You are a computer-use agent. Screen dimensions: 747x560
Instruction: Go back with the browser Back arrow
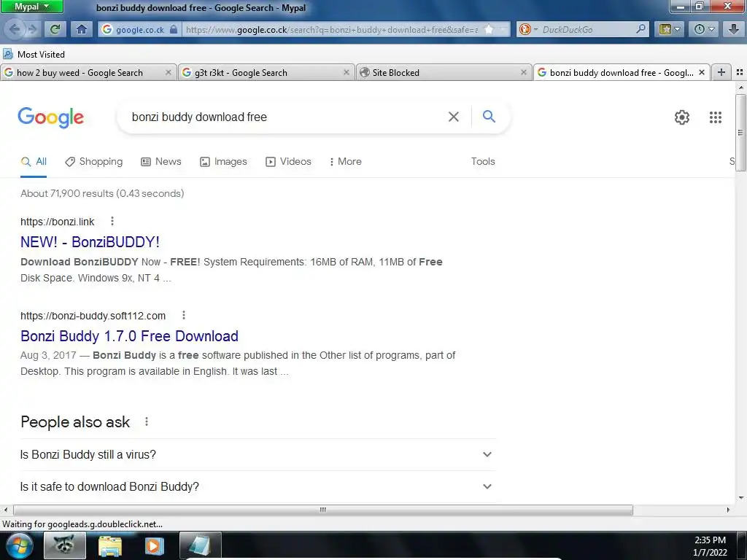15,29
